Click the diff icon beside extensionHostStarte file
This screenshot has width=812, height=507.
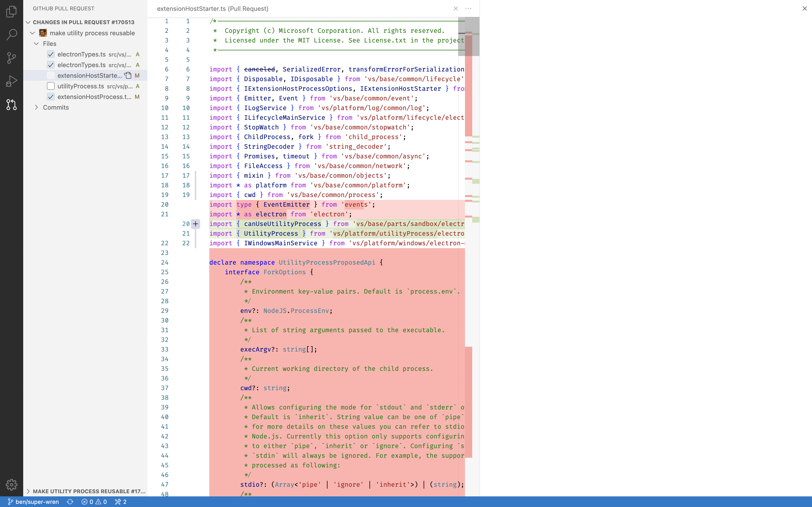(x=128, y=75)
